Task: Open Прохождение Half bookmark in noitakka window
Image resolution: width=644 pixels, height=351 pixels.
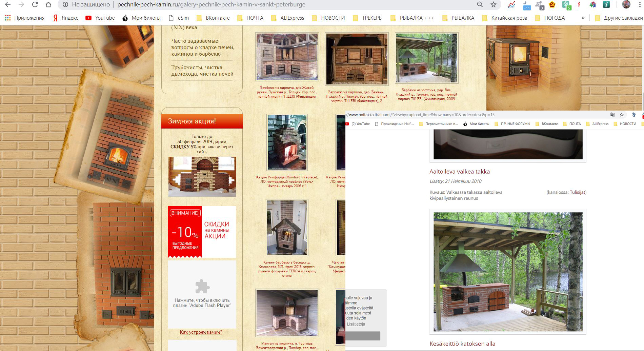Action: 395,124
